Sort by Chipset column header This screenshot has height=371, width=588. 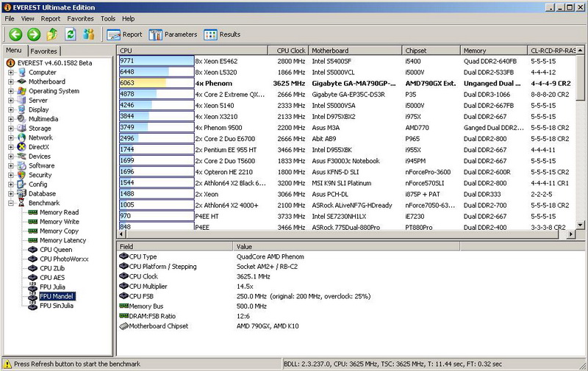[x=431, y=50]
